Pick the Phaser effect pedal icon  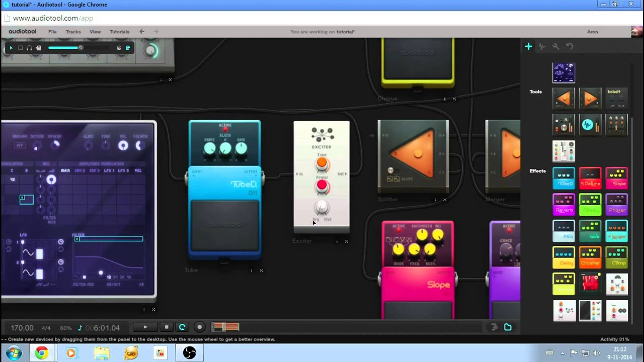click(x=616, y=205)
